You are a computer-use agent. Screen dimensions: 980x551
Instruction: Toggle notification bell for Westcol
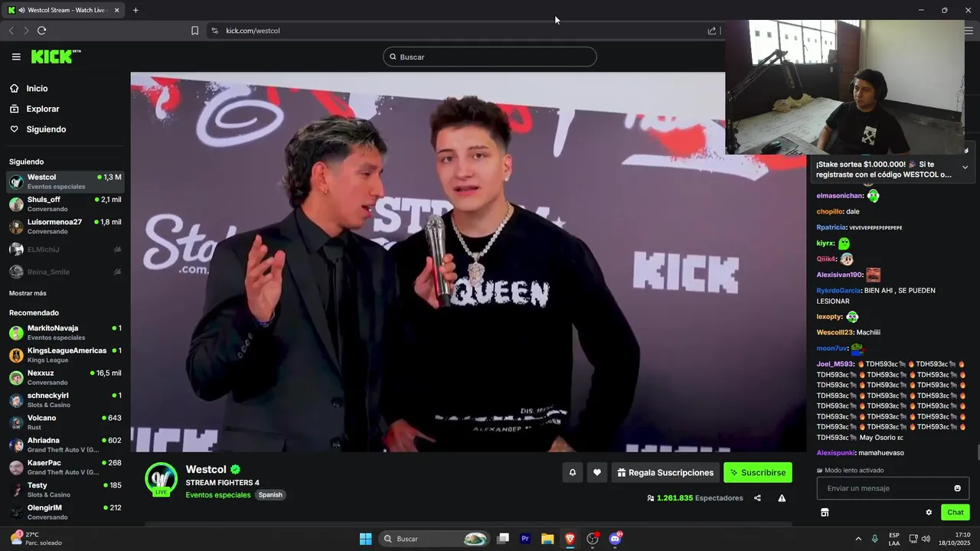tap(572, 473)
